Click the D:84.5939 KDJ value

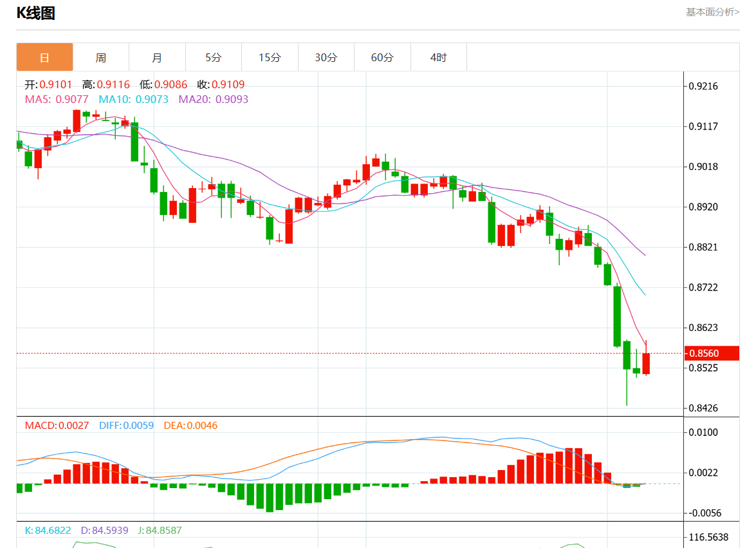[x=105, y=531]
